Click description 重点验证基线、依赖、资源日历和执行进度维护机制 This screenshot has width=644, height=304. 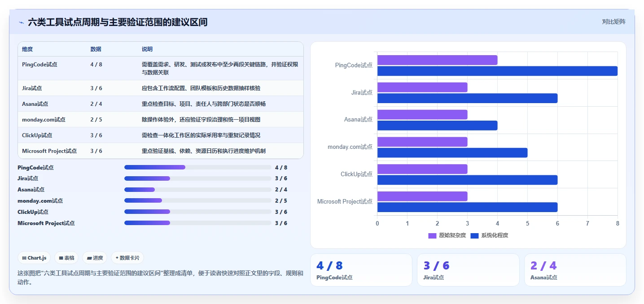pos(204,151)
